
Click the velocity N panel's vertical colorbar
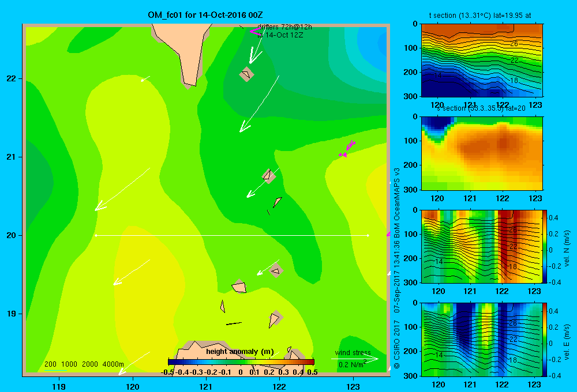point(545,246)
